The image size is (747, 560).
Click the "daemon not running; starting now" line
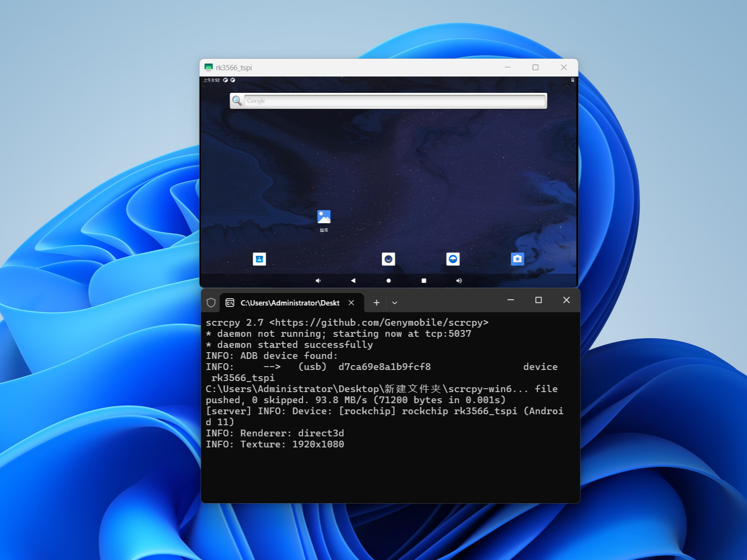coord(338,333)
